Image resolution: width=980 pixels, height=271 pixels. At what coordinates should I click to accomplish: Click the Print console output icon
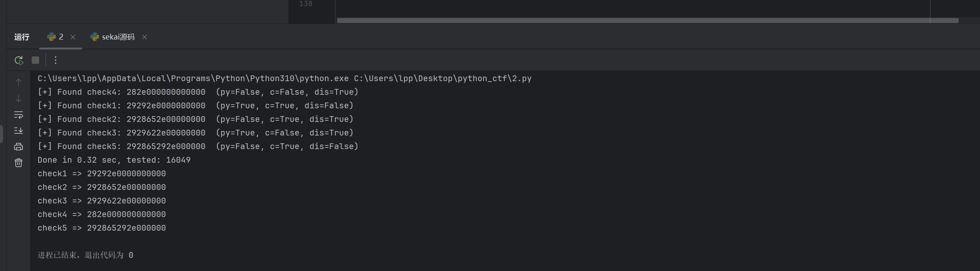19,147
